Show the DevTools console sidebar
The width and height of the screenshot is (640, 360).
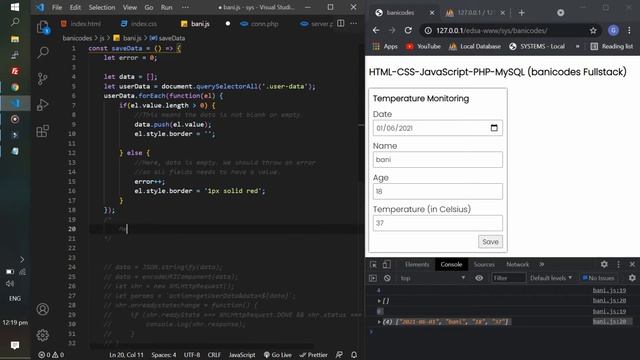[x=373, y=278]
